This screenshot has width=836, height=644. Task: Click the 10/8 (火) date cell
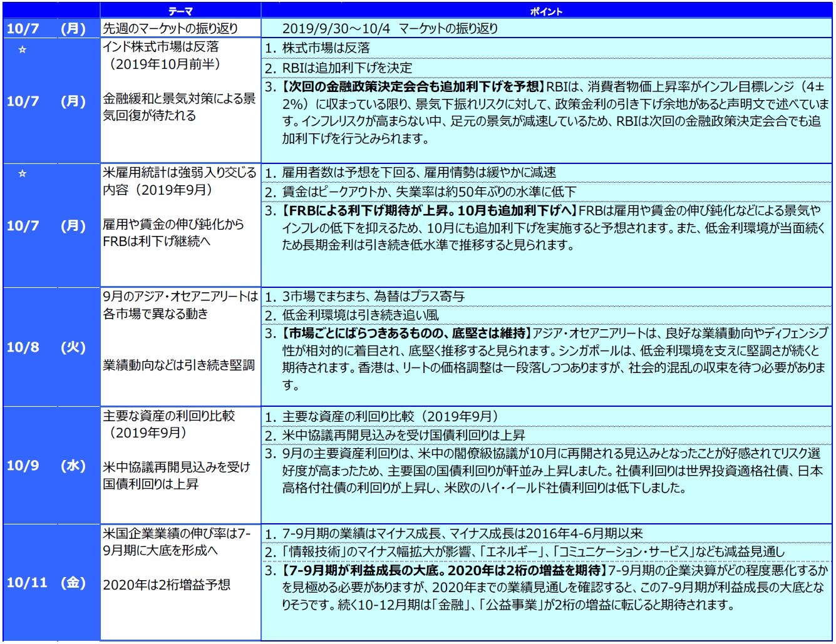(x=46, y=347)
